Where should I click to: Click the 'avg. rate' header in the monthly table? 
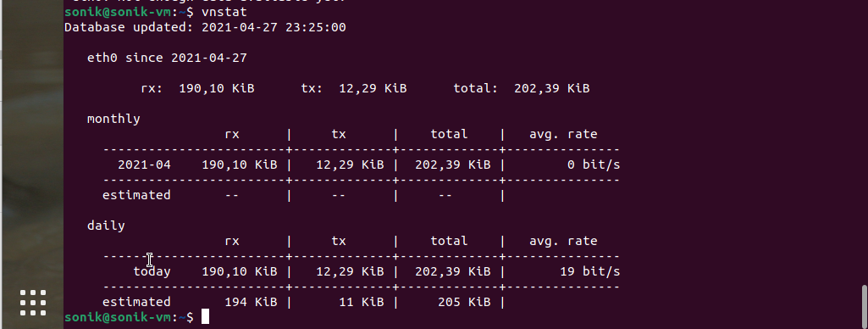tap(563, 134)
